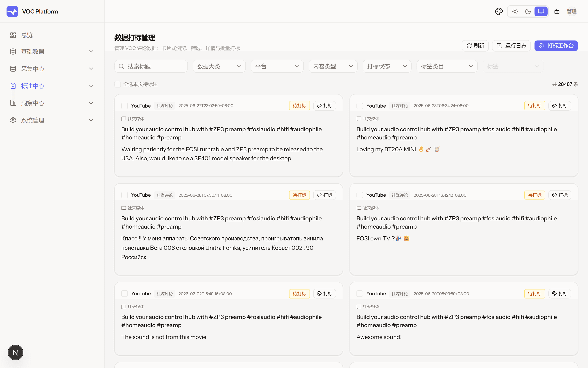Open the Next.js dev tools badge

pyautogui.click(x=15, y=352)
